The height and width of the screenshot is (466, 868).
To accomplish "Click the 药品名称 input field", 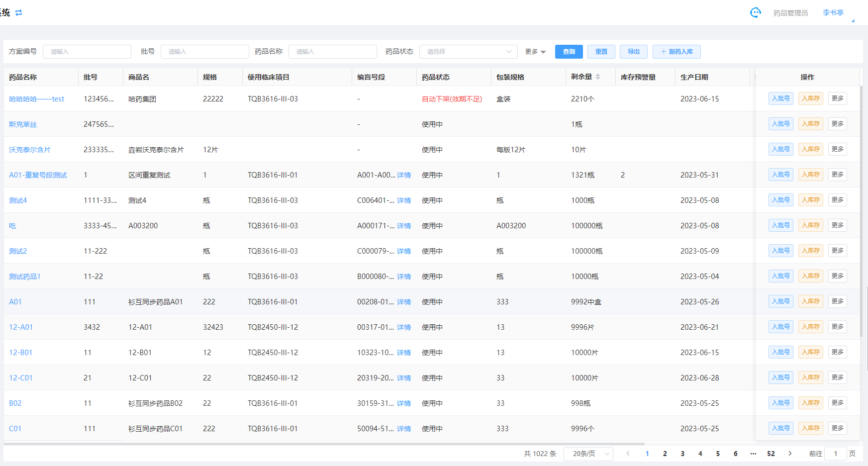I will coord(333,52).
